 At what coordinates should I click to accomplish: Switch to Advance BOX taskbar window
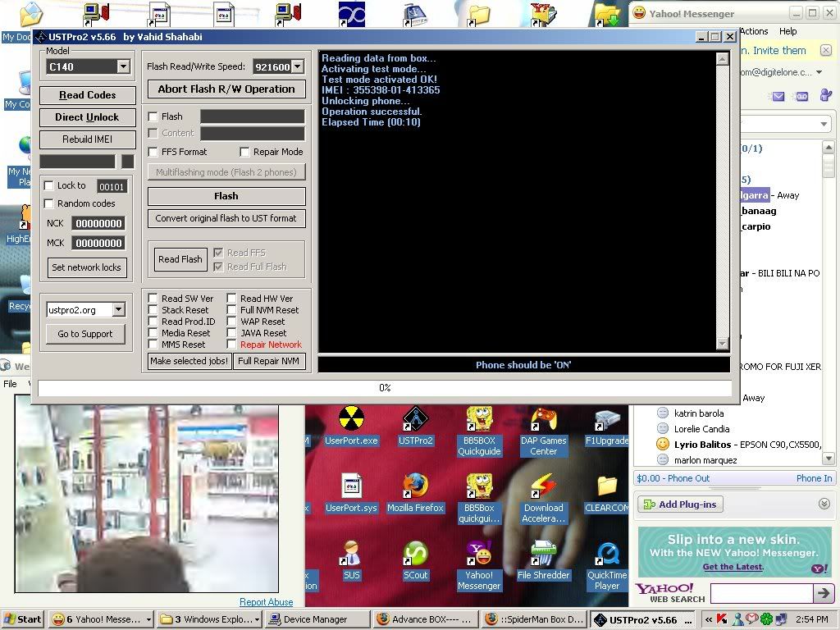(427, 619)
